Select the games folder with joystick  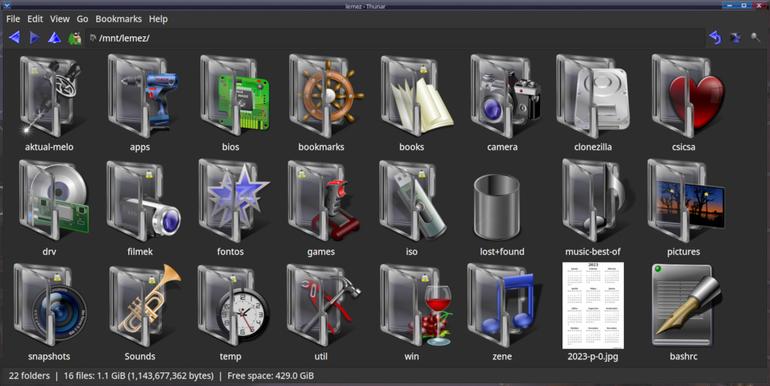pyautogui.click(x=324, y=201)
